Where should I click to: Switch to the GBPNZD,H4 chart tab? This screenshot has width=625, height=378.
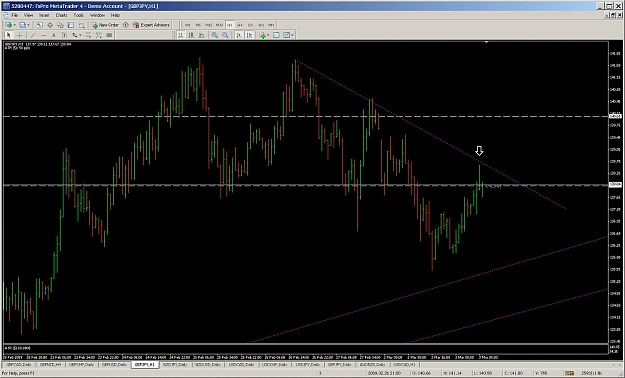tap(51, 364)
